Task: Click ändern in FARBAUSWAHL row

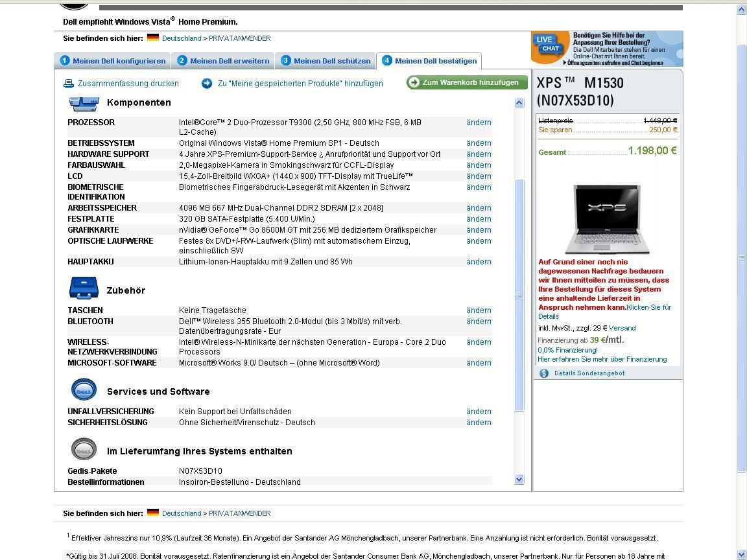Action: pos(479,165)
